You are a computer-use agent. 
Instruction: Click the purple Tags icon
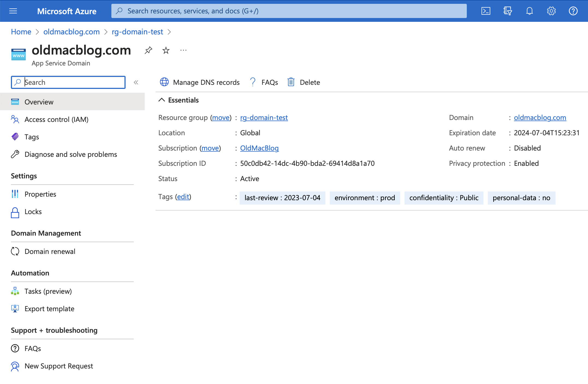15,136
